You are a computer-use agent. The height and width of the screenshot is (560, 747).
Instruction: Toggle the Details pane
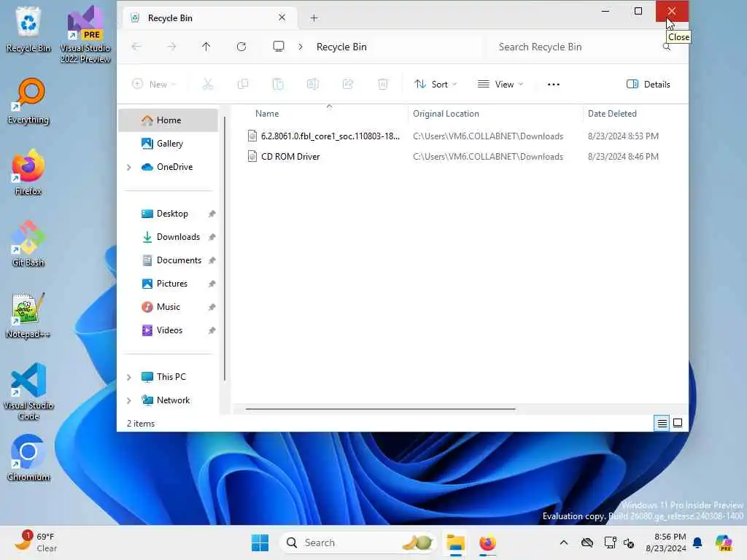(648, 85)
